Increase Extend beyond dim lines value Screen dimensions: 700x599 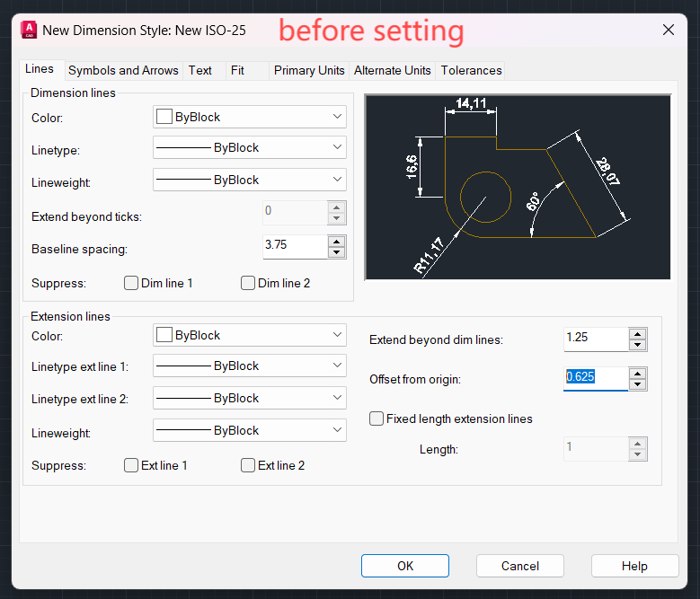637,334
